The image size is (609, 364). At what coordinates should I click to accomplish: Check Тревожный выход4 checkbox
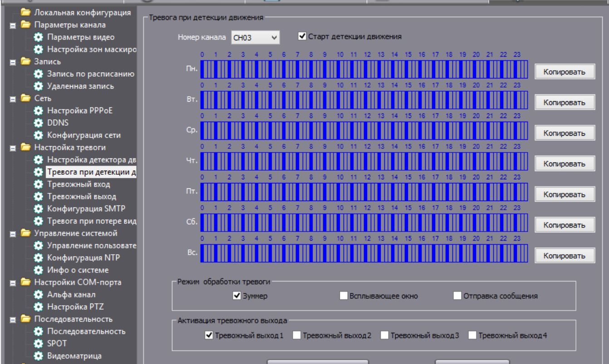tap(472, 335)
